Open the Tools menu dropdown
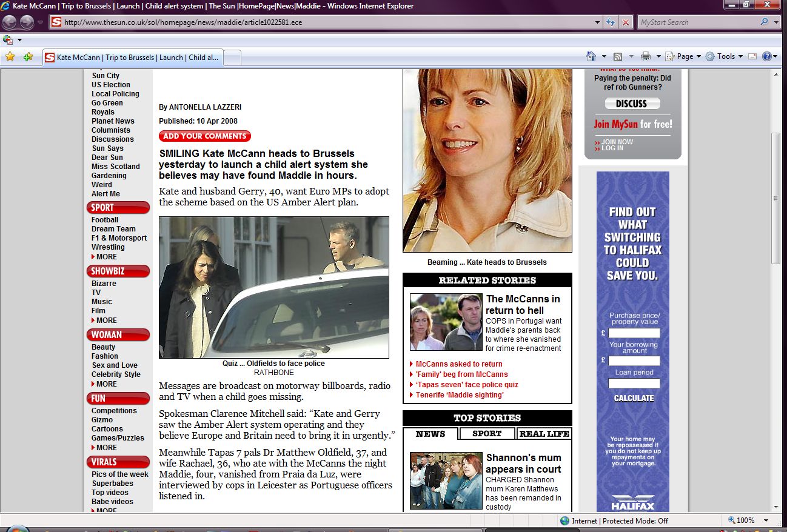Viewport: 787px width, 532px height. pos(726,56)
